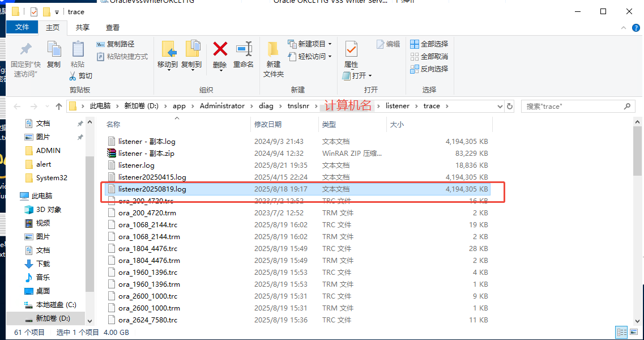Select the listener.log file
The height and width of the screenshot is (340, 644).
(137, 165)
